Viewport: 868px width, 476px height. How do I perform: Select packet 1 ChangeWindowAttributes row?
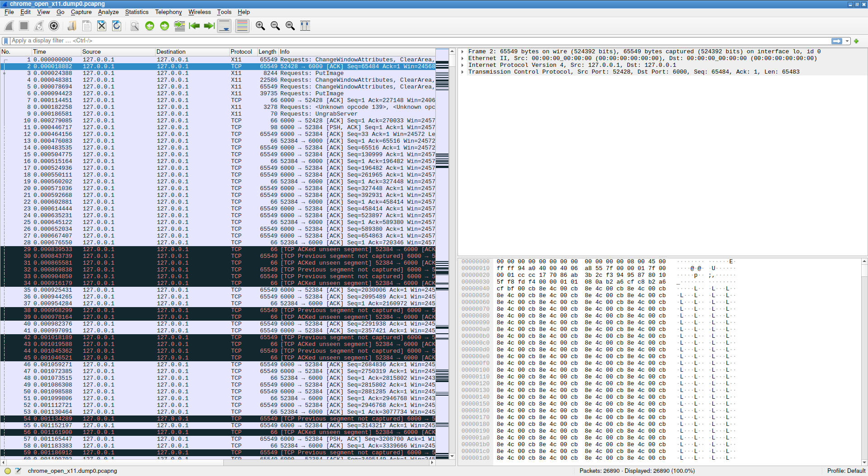218,60
